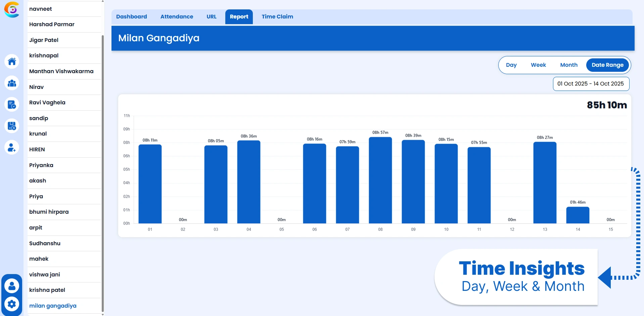Click the payroll package icon

coord(12,126)
